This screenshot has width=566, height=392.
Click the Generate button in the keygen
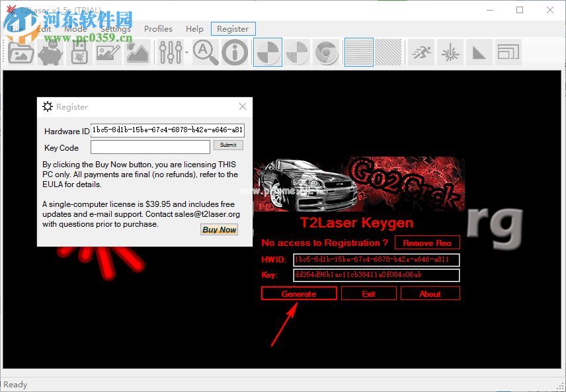[x=298, y=294]
